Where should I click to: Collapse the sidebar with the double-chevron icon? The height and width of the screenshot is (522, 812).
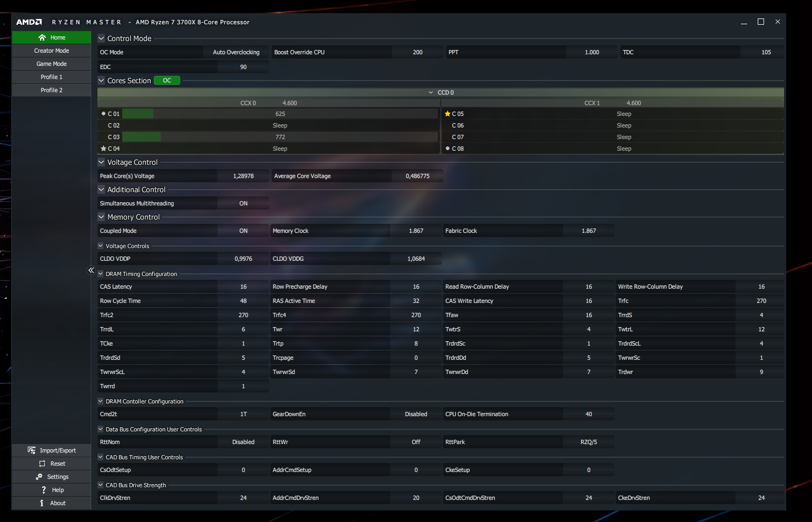91,270
